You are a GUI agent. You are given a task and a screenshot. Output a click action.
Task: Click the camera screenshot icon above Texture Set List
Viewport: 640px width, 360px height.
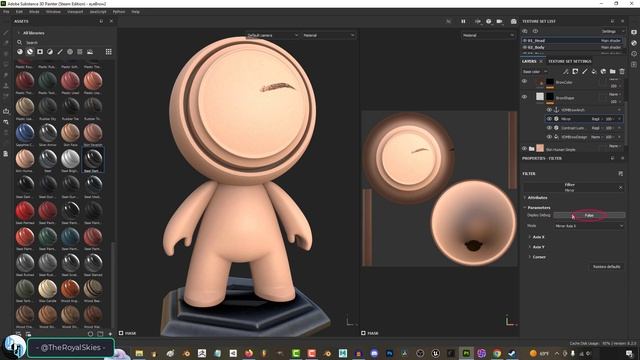point(513,21)
